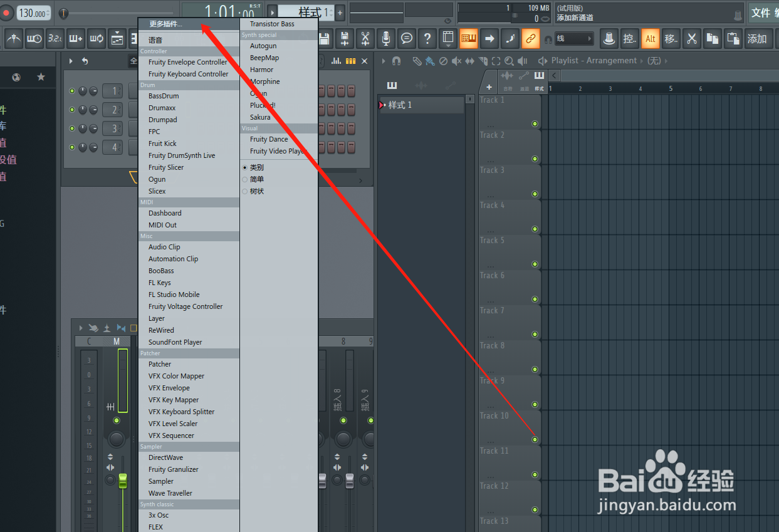This screenshot has width=779, height=532.
Task: Click the 文件 menu button
Action: 760,13
